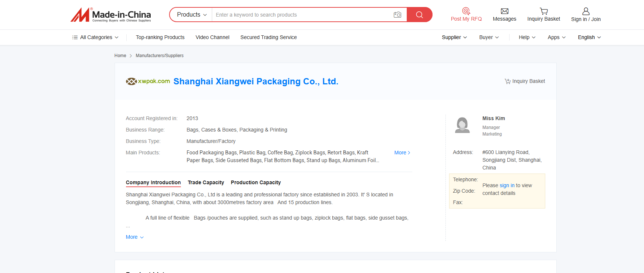Open Post My RFQ icon
Screen dimensions: 644x273
click(x=466, y=11)
